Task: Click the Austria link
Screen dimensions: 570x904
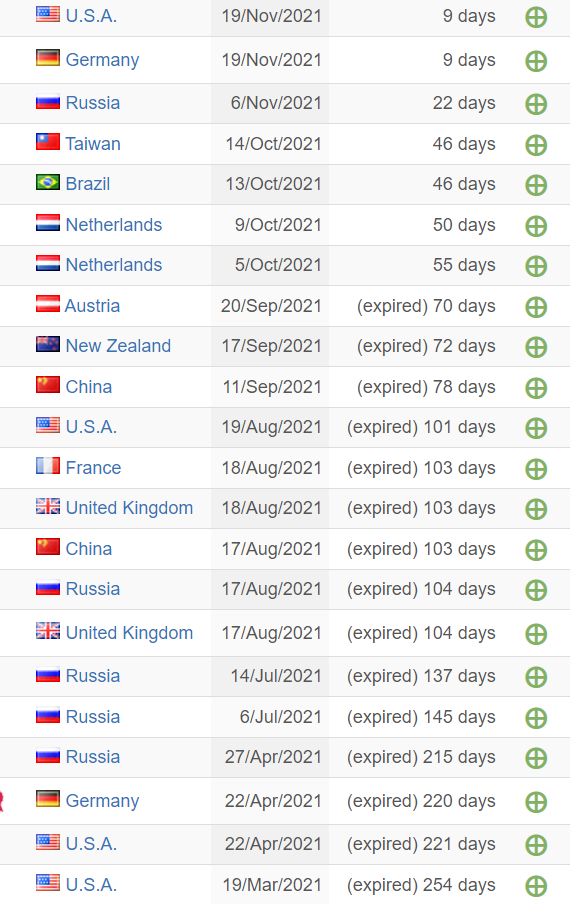Action: coord(92,306)
